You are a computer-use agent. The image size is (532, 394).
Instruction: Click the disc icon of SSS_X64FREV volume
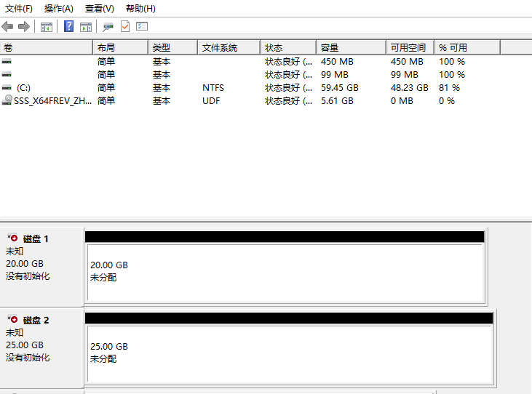pyautogui.click(x=7, y=100)
